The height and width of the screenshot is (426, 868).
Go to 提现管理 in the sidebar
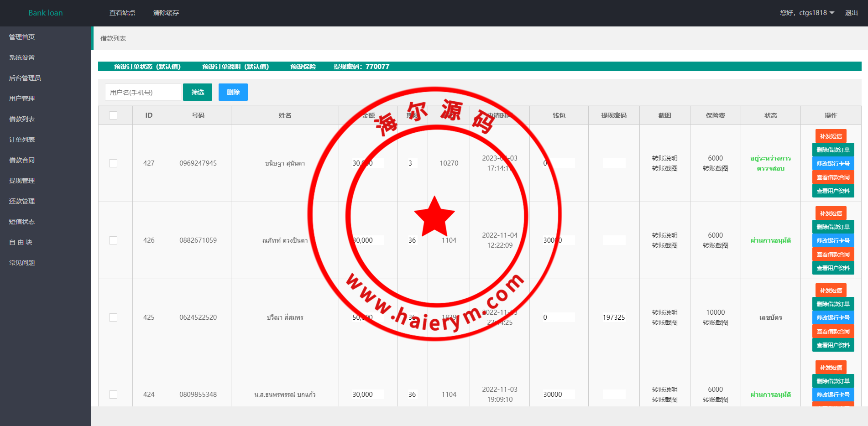(22, 181)
